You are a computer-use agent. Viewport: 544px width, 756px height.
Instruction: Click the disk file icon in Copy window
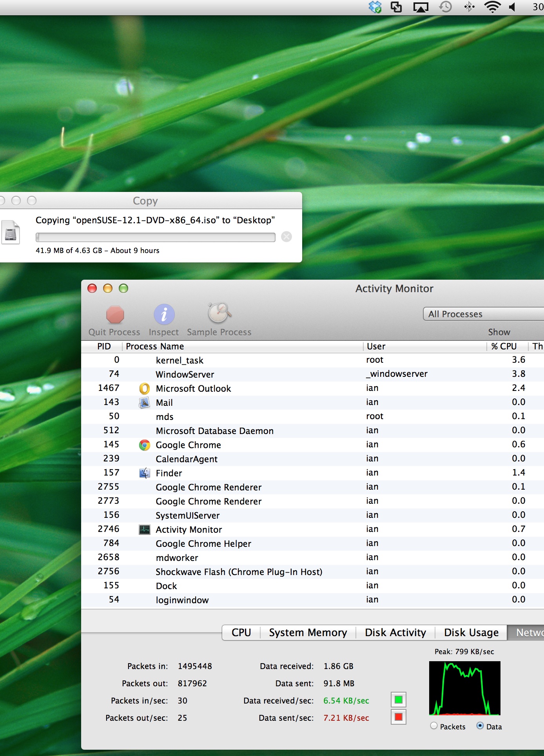(11, 232)
